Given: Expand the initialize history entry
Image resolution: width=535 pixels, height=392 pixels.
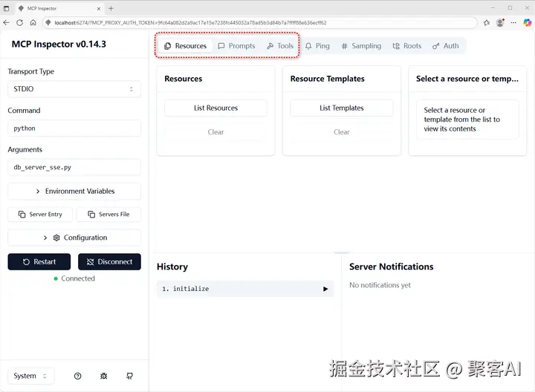Looking at the screenshot, I should 244,289.
